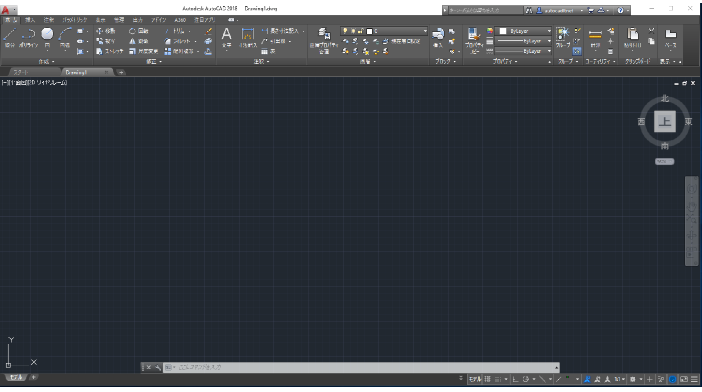Click the ストレッチ (Stretch) command
The image size is (702, 392).
pyautogui.click(x=110, y=51)
